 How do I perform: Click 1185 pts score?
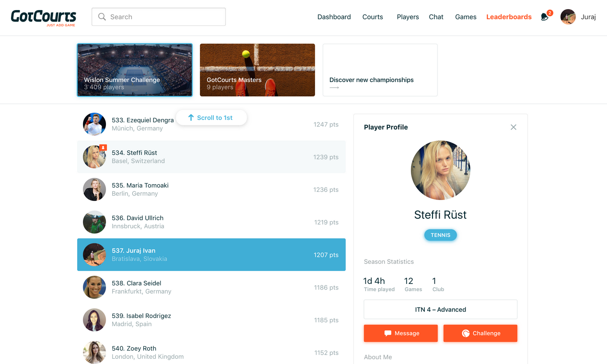(327, 320)
